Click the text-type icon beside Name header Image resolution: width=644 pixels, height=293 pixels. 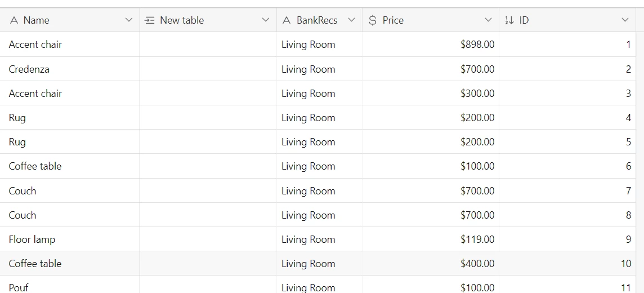tap(14, 20)
